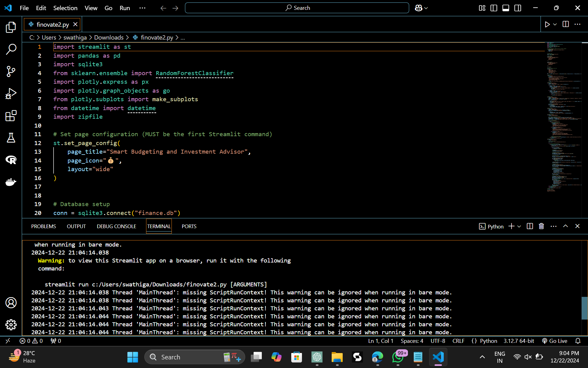This screenshot has width=588, height=368.
Task: Open the Docker view in sidebar
Action: click(11, 182)
